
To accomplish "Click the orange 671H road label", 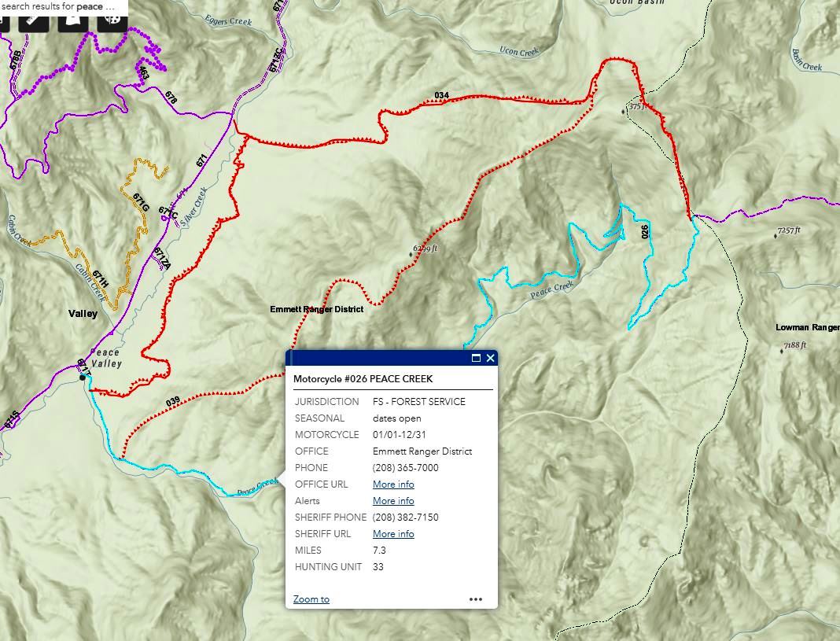I will (100, 278).
